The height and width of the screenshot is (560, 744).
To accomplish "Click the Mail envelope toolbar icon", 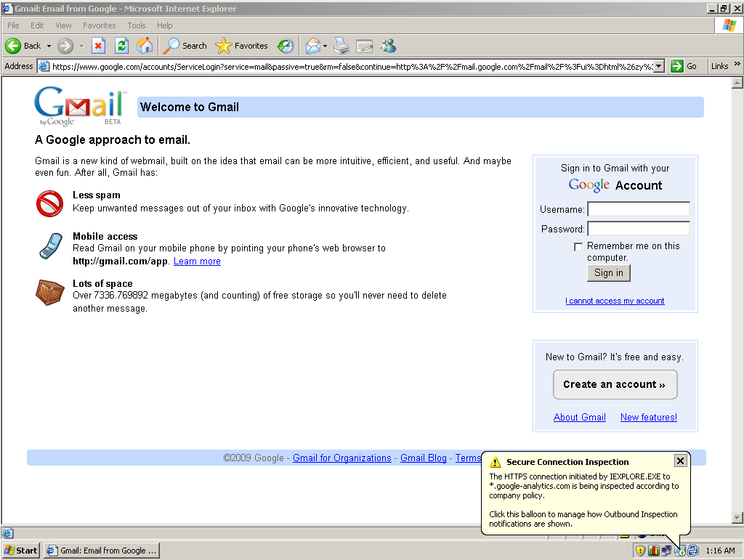I will click(312, 46).
